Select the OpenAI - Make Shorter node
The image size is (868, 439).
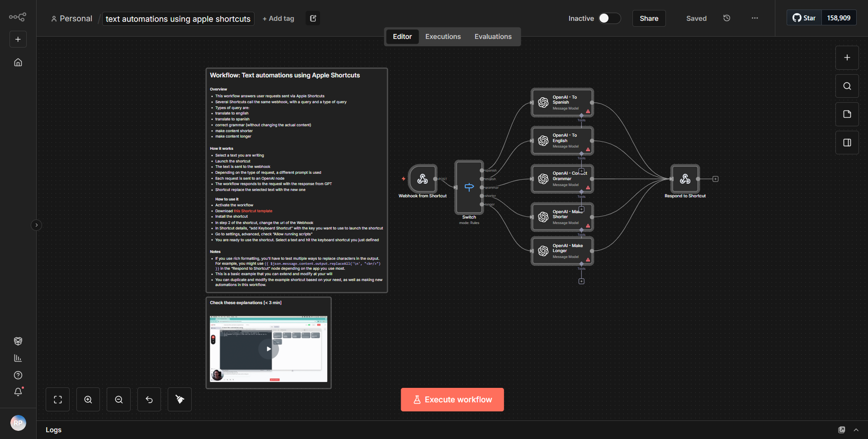[x=562, y=217]
